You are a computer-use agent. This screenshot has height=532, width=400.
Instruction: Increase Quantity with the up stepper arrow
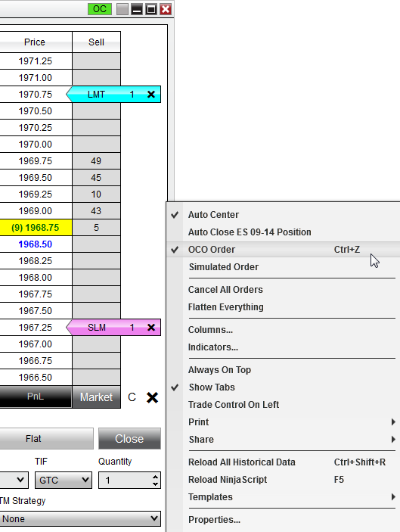155,477
